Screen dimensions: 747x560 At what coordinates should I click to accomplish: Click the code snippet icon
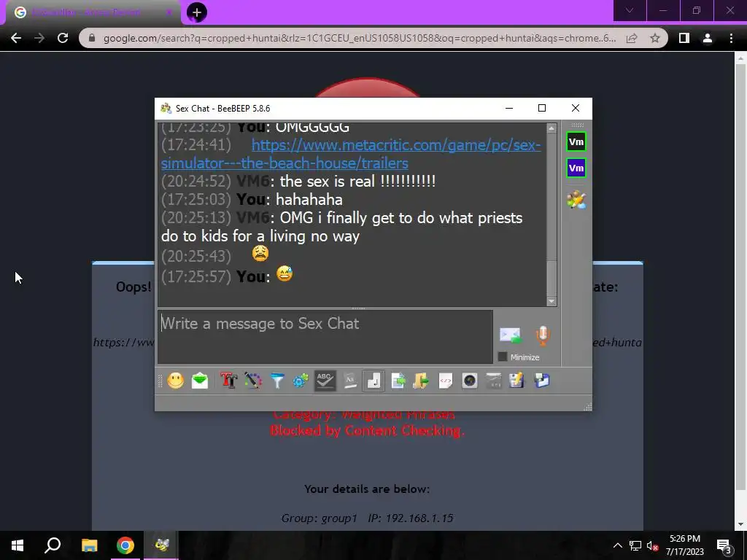pyautogui.click(x=446, y=381)
